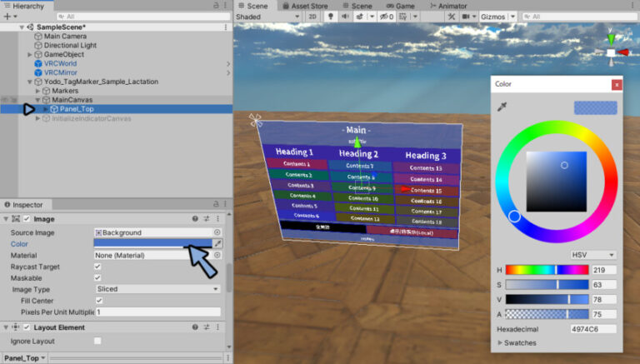
Task: Toggle scene effects (skybox/fog) icon
Action: coord(360,17)
